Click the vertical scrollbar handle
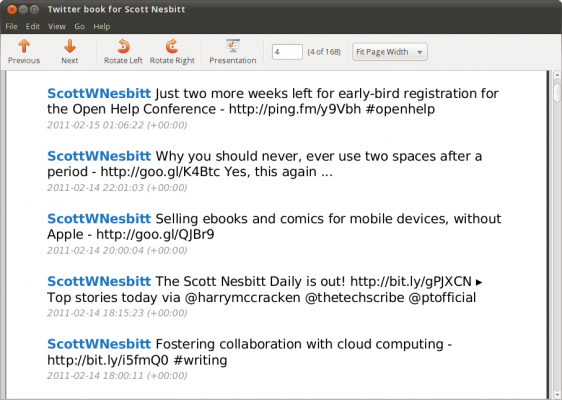 tap(557, 92)
